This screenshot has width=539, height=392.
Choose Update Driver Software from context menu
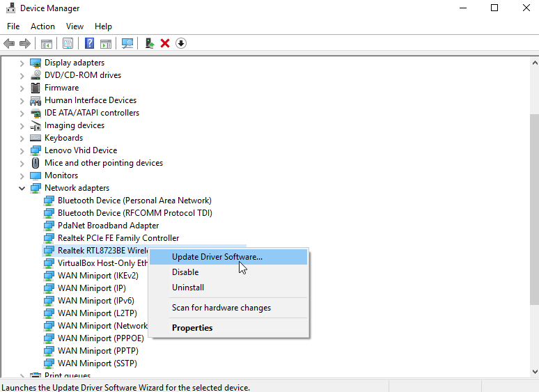217,257
